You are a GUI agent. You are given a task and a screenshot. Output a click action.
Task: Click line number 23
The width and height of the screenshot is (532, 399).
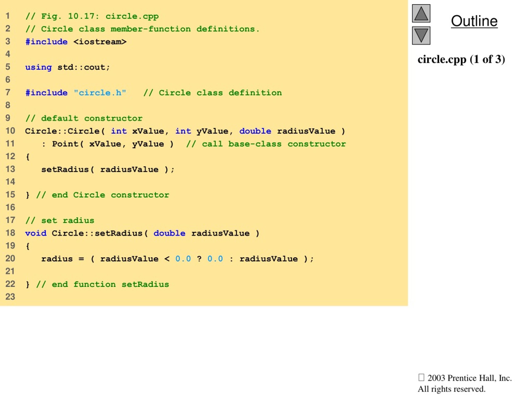[10, 297]
